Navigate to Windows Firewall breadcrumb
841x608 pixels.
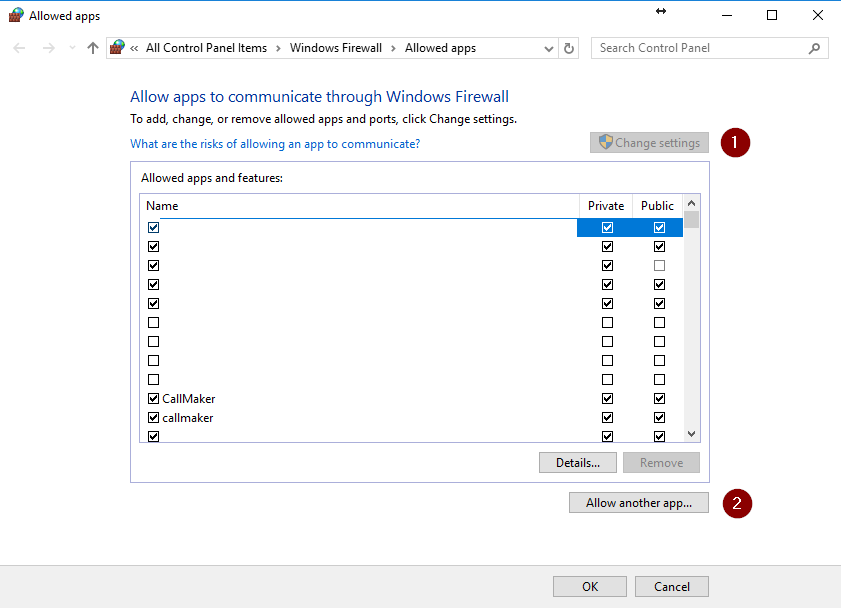click(x=336, y=48)
